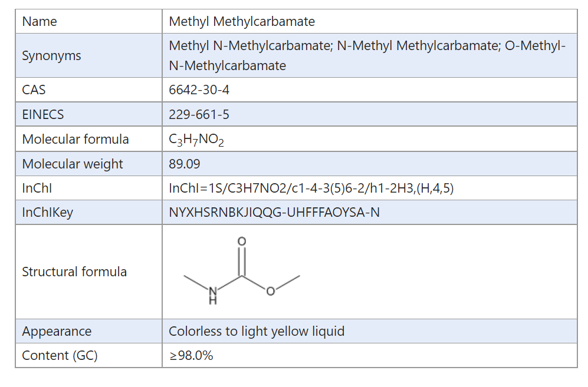Click the molecular weight value 89.09
Image resolution: width=588 pixels, height=387 pixels.
(x=185, y=164)
